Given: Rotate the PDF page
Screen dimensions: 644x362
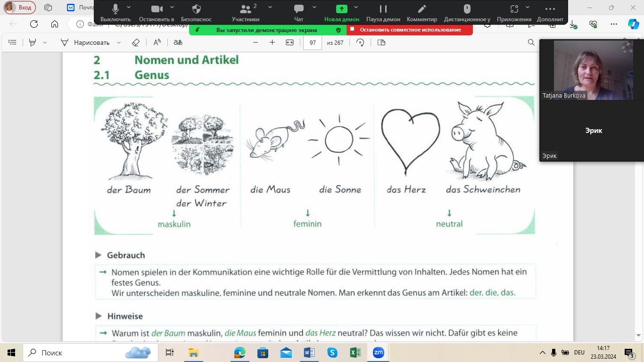Looking at the screenshot, I should click(x=360, y=42).
